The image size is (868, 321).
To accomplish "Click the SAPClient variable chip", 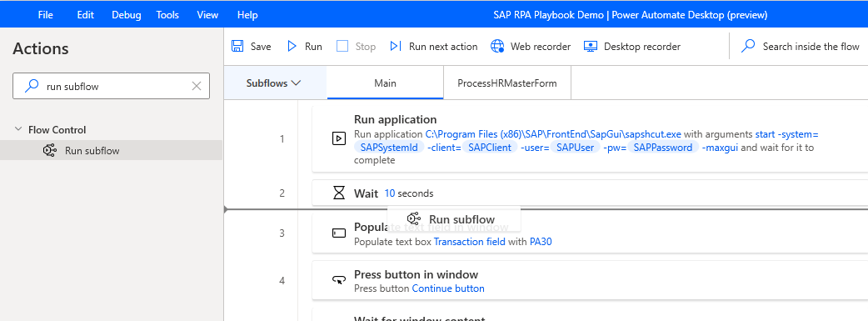I will (491, 148).
